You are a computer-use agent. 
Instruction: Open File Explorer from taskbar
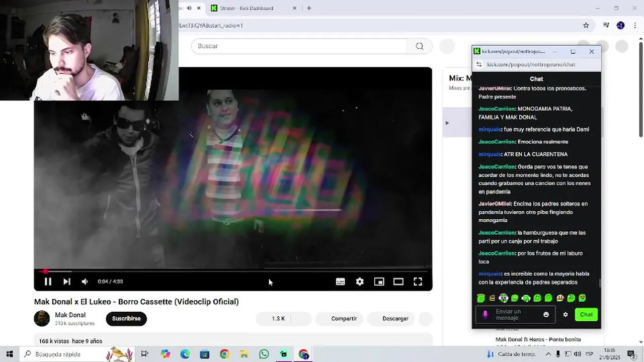click(244, 354)
